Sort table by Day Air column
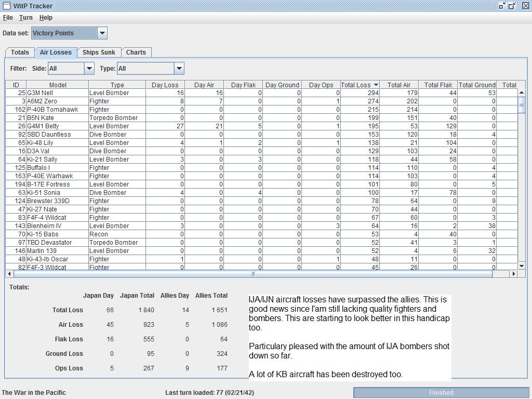The height and width of the screenshot is (399, 532). tap(204, 85)
